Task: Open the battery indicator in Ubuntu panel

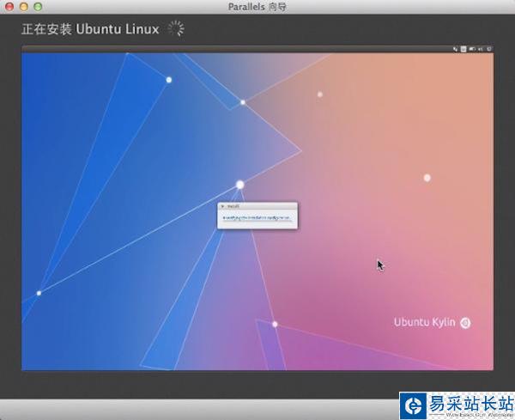Action: point(472,49)
